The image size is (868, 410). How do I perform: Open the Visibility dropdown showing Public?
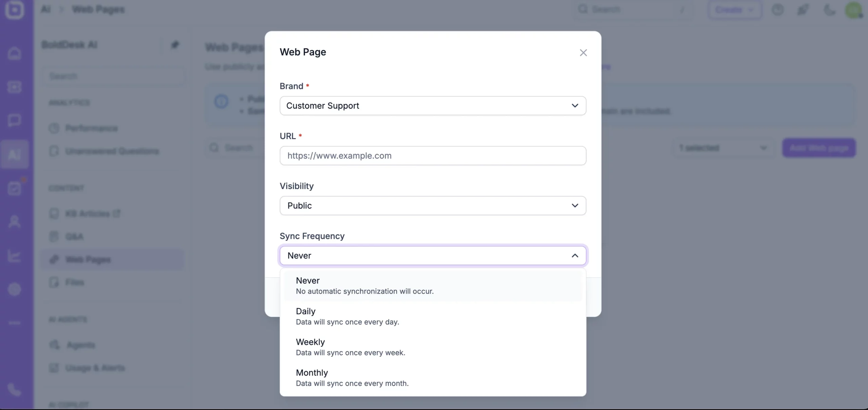433,205
